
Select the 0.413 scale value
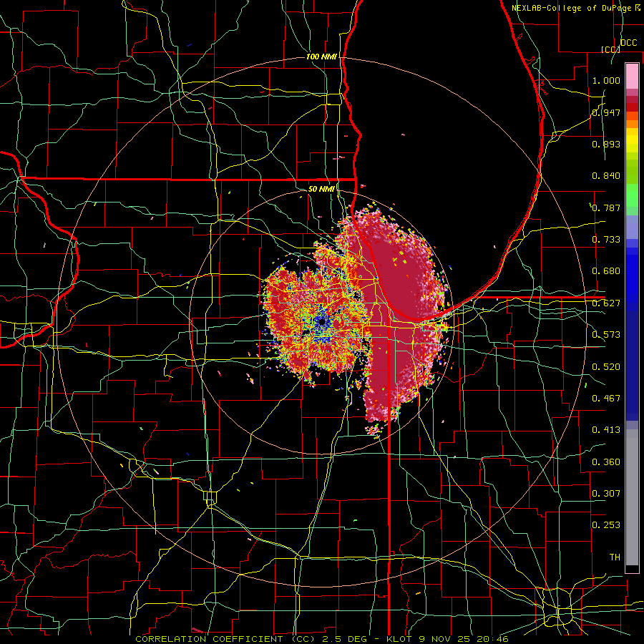(x=606, y=430)
